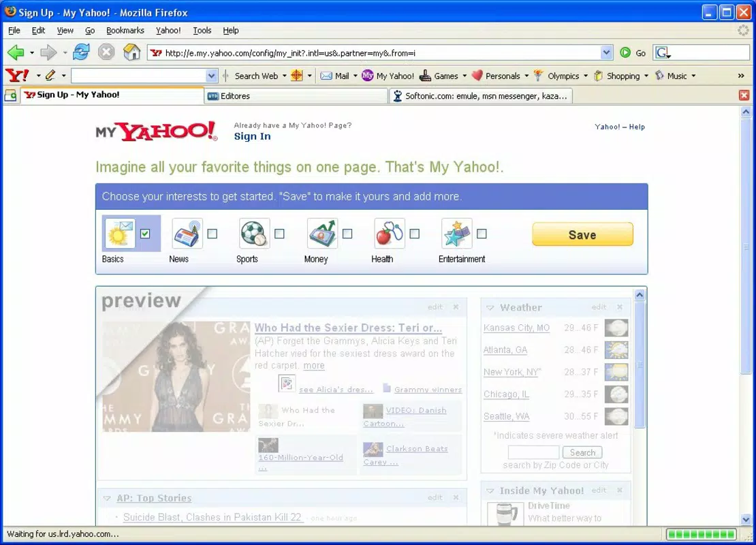Click the weather Search button
Image resolution: width=756 pixels, height=545 pixels.
(x=582, y=452)
